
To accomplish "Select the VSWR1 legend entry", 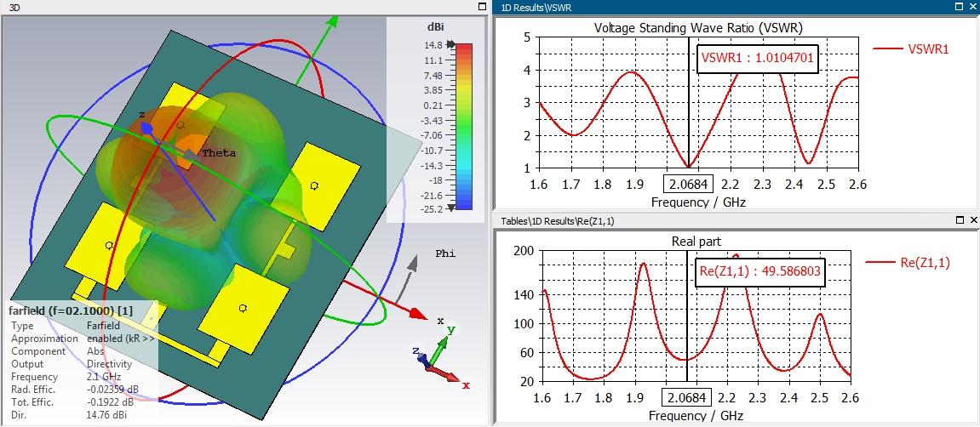I will (911, 48).
